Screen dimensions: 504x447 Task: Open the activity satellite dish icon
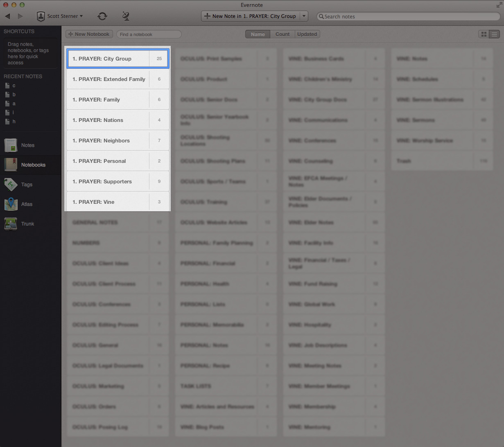pyautogui.click(x=126, y=16)
